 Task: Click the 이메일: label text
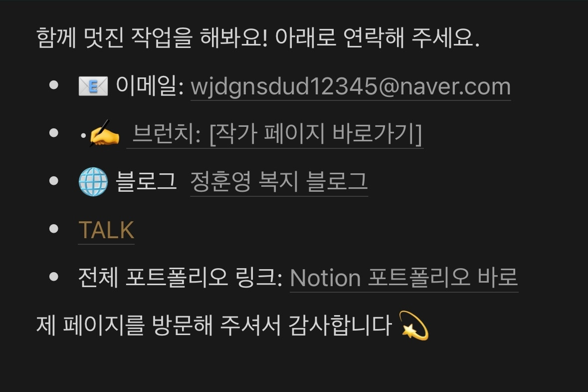(150, 85)
